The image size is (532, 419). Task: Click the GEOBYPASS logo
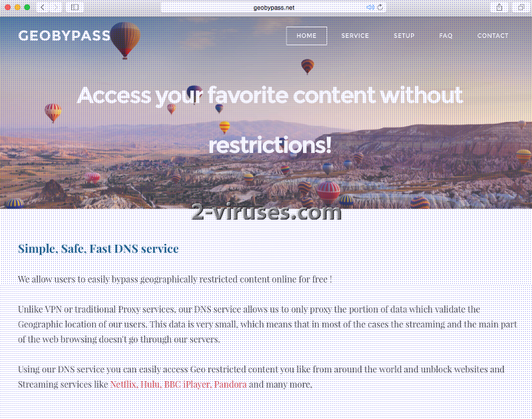tap(65, 36)
